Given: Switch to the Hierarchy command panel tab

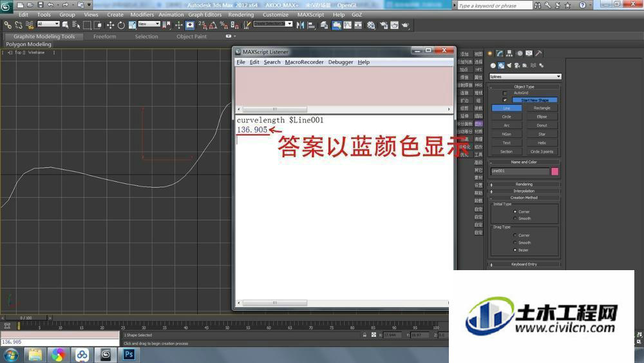Looking at the screenshot, I should [x=509, y=54].
